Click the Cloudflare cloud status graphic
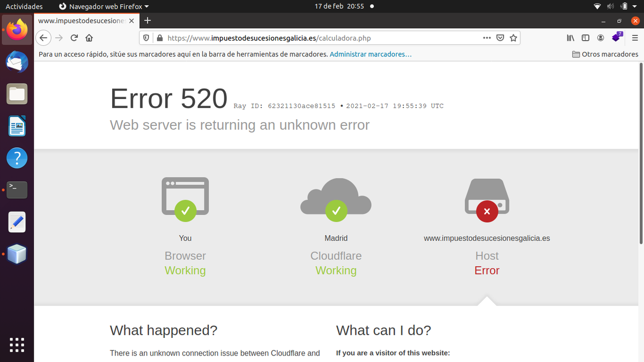This screenshot has width=644, height=362. 336,200
